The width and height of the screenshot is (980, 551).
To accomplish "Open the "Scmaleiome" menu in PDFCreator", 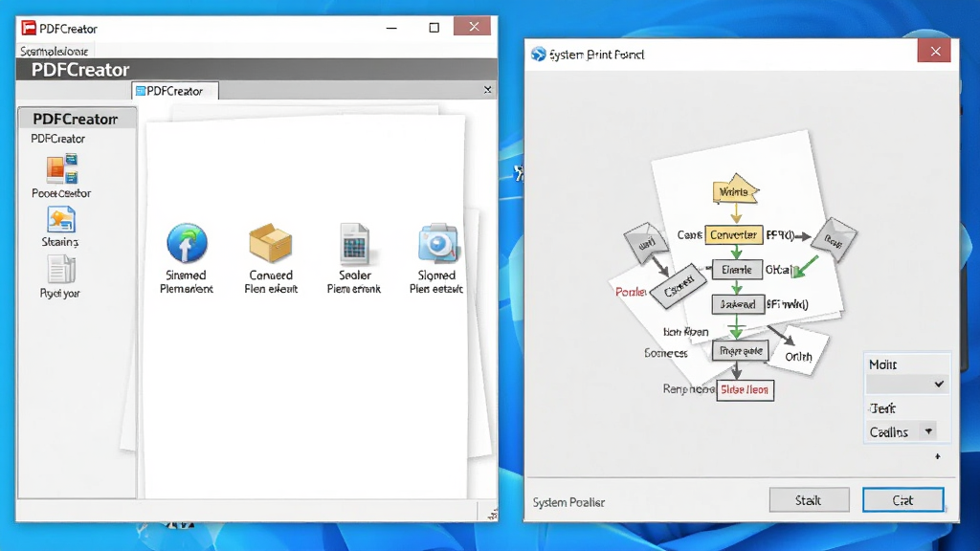I will coord(55,51).
